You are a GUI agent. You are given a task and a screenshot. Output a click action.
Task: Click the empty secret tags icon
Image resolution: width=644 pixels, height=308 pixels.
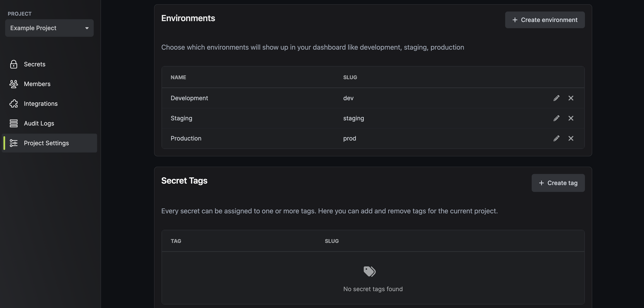click(369, 272)
